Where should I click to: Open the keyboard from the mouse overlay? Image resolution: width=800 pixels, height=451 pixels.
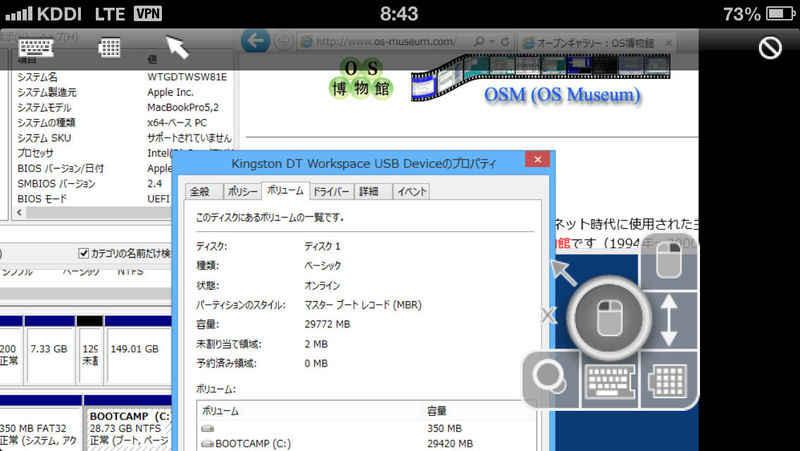point(610,381)
